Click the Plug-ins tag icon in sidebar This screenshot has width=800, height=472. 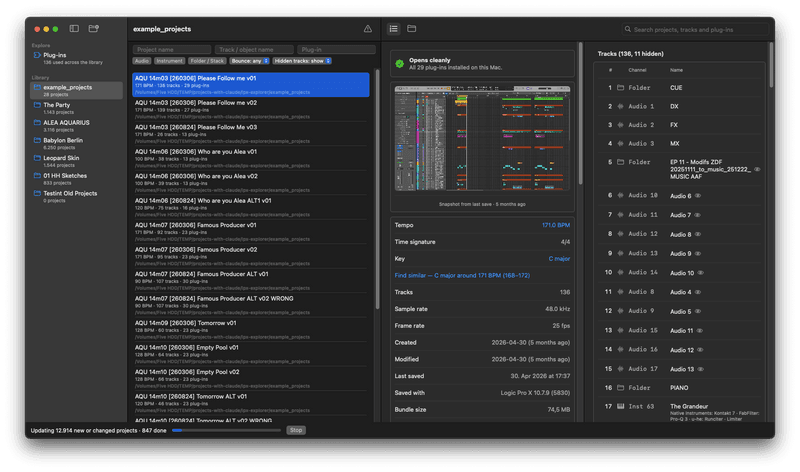[37, 55]
